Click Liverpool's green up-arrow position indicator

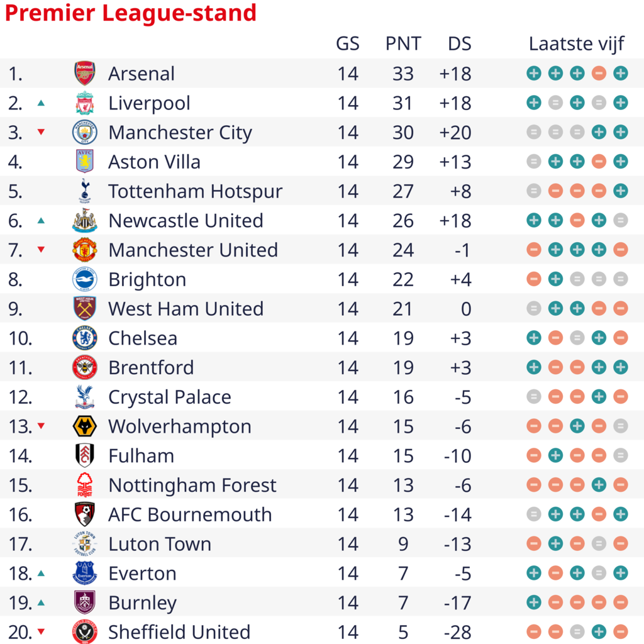(41, 103)
